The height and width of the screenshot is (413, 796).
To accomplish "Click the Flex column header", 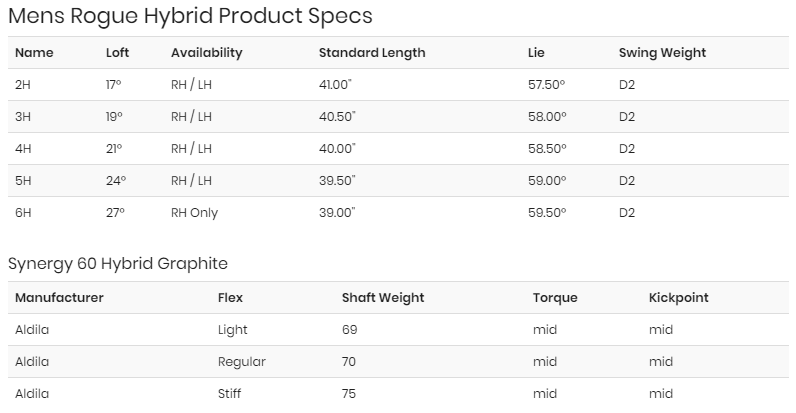I will tap(230, 298).
